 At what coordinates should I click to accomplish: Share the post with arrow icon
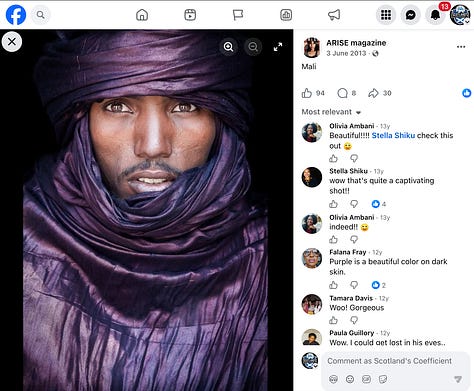pos(373,93)
